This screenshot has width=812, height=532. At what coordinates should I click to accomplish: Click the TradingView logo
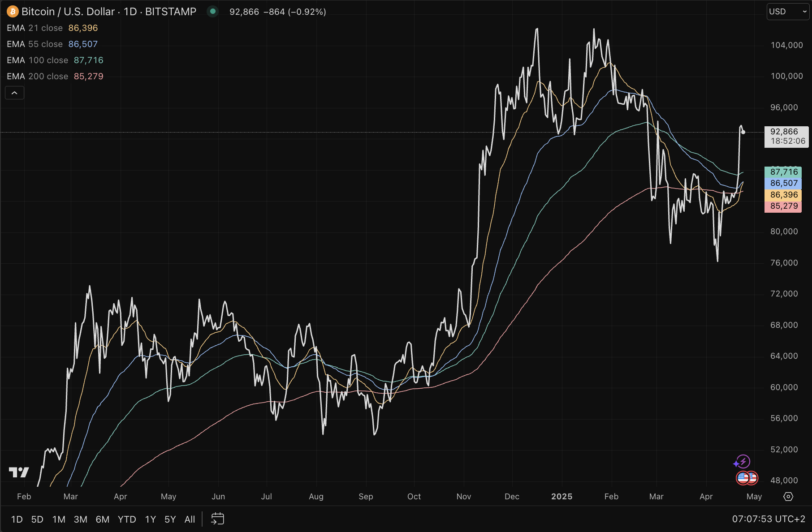tap(19, 472)
